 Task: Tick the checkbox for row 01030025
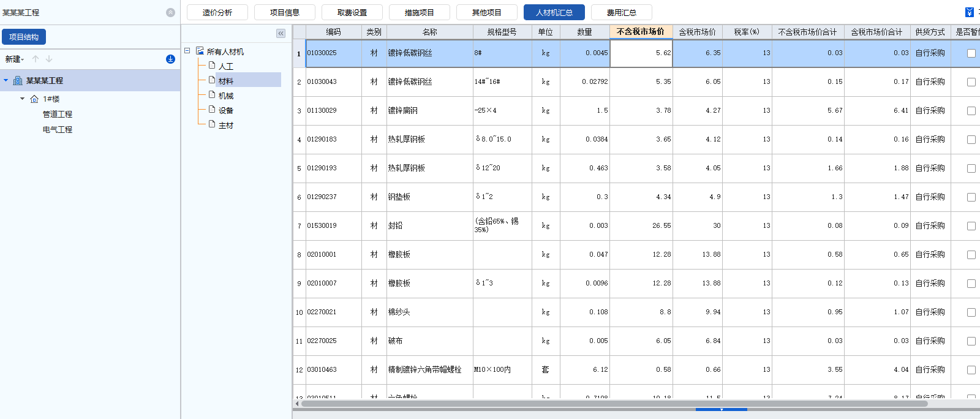tap(971, 53)
